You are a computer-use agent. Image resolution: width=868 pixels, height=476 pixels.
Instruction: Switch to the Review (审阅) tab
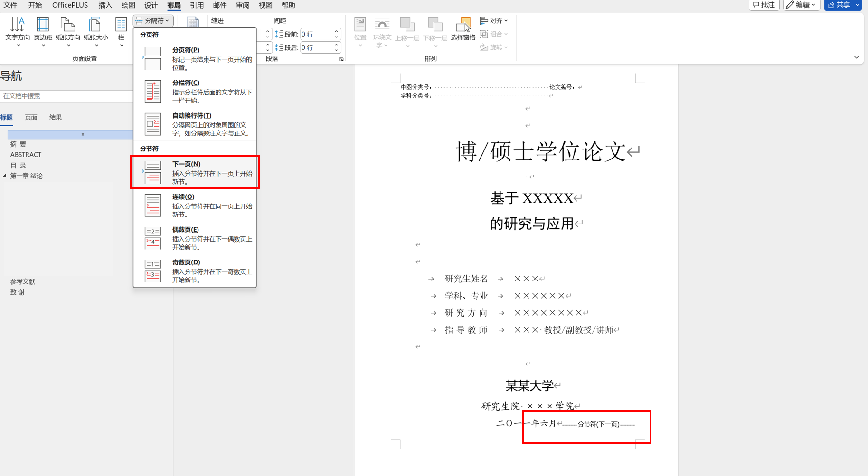tap(242, 5)
